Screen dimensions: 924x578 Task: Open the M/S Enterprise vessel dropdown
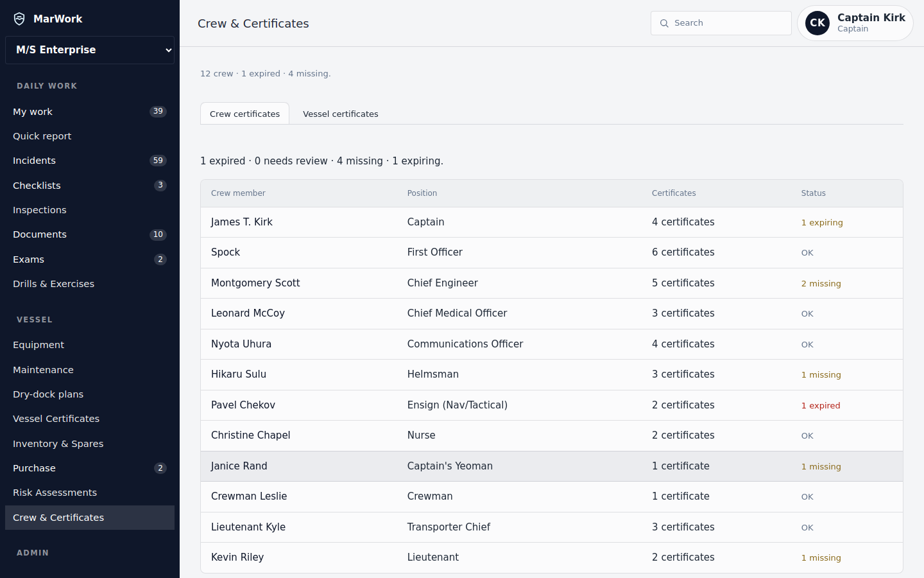(90, 50)
